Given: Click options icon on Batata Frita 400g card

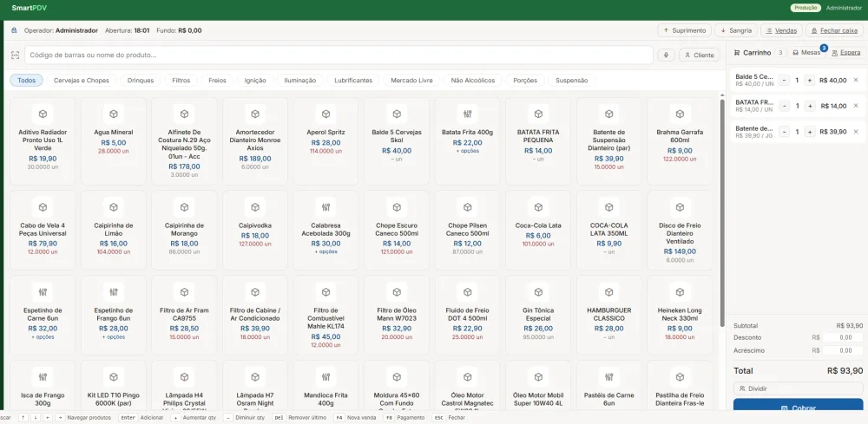Looking at the screenshot, I should pos(467,114).
